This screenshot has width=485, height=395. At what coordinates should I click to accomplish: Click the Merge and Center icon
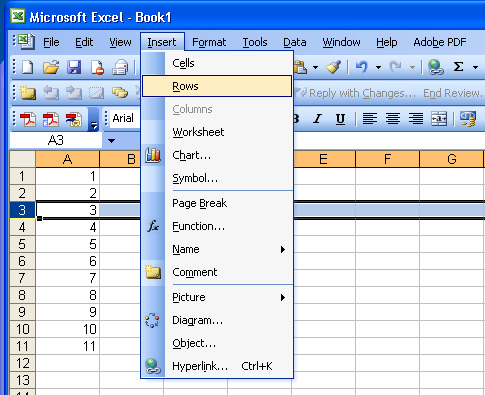(439, 118)
